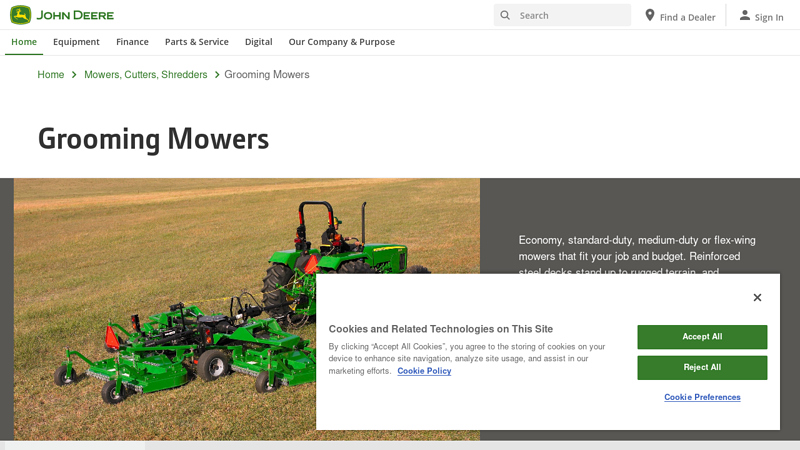This screenshot has height=450, width=800.
Task: Expand the Parts & Service menu
Action: coord(196,42)
